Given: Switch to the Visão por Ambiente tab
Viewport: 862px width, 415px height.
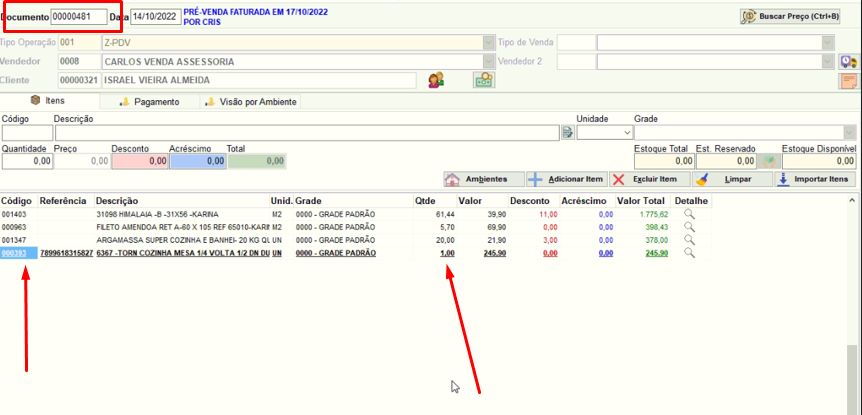Looking at the screenshot, I should pyautogui.click(x=251, y=102).
